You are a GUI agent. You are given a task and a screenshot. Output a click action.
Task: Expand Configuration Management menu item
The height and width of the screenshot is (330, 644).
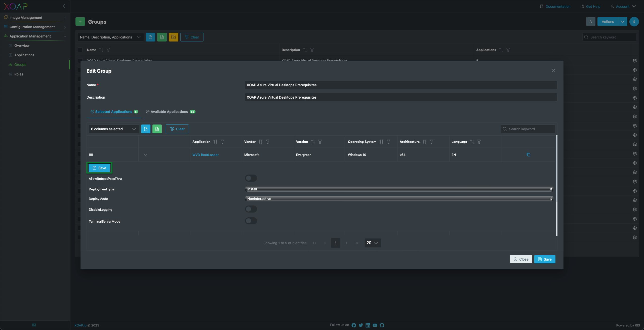pyautogui.click(x=35, y=27)
